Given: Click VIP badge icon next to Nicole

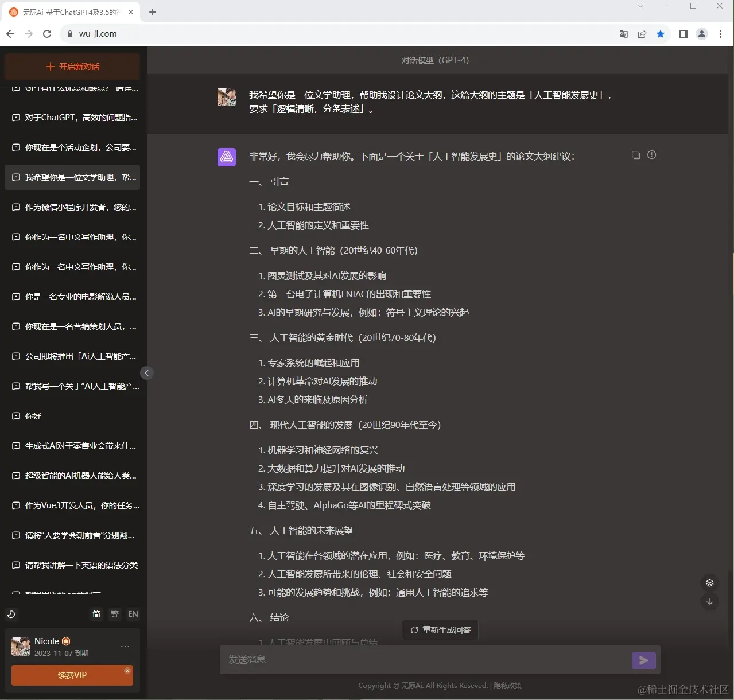Looking at the screenshot, I should click(x=66, y=641).
